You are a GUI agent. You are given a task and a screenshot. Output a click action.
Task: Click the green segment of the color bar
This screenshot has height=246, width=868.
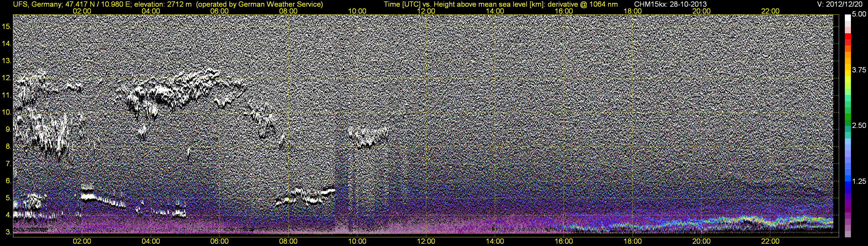tap(848, 117)
